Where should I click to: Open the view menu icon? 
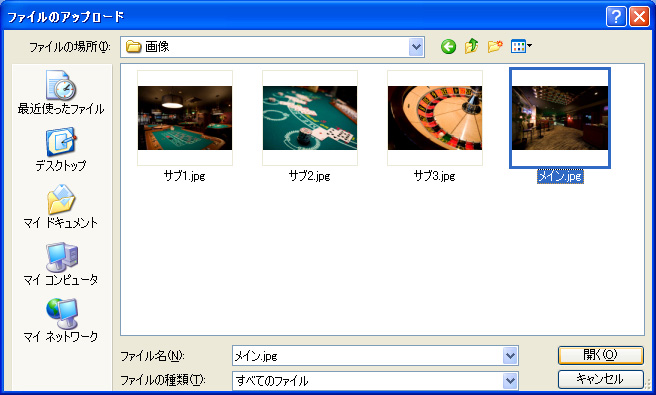coord(521,46)
